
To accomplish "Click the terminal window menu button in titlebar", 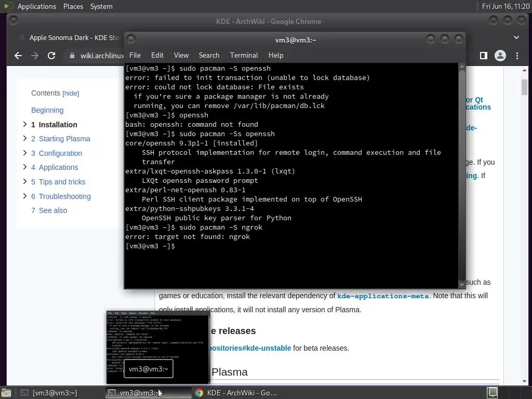I will tap(131, 39).
